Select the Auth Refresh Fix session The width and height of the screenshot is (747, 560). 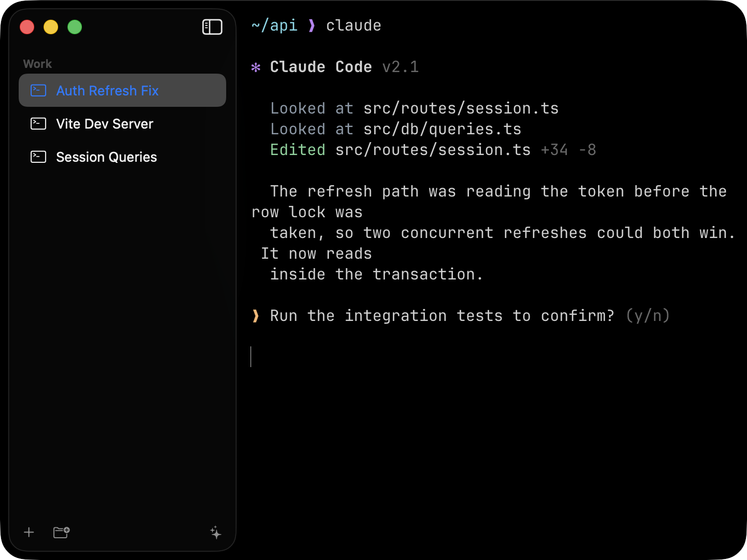click(122, 90)
